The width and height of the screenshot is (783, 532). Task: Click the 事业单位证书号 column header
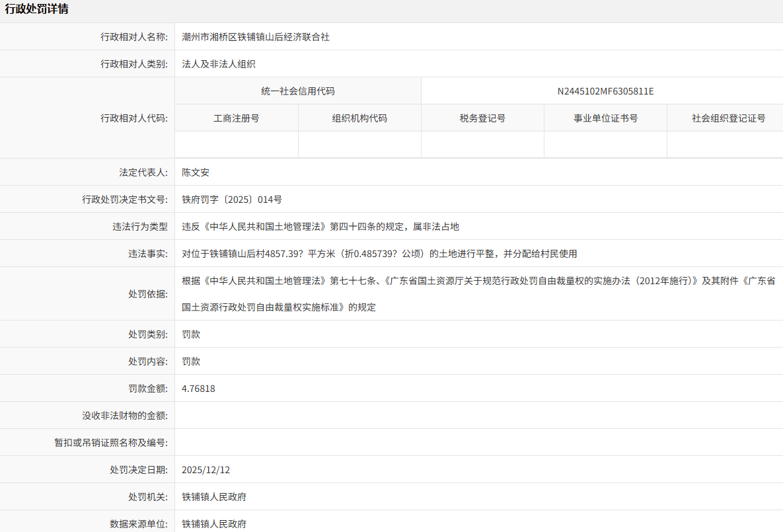(605, 118)
